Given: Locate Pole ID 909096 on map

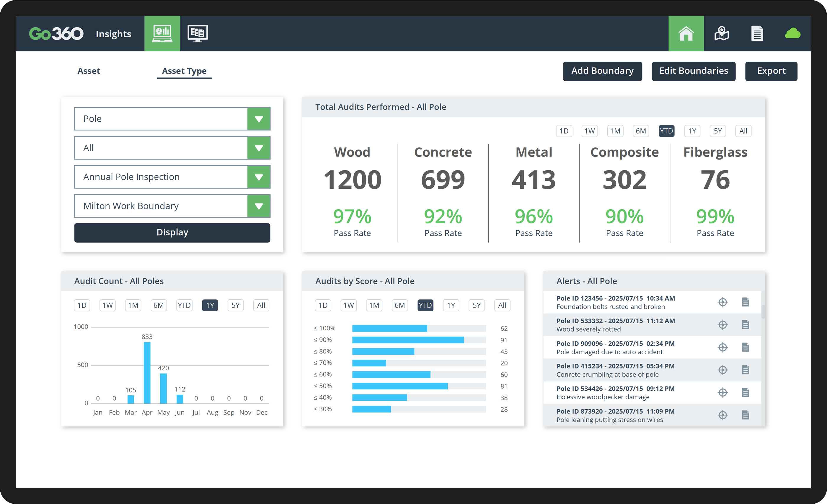Looking at the screenshot, I should click(x=722, y=347).
